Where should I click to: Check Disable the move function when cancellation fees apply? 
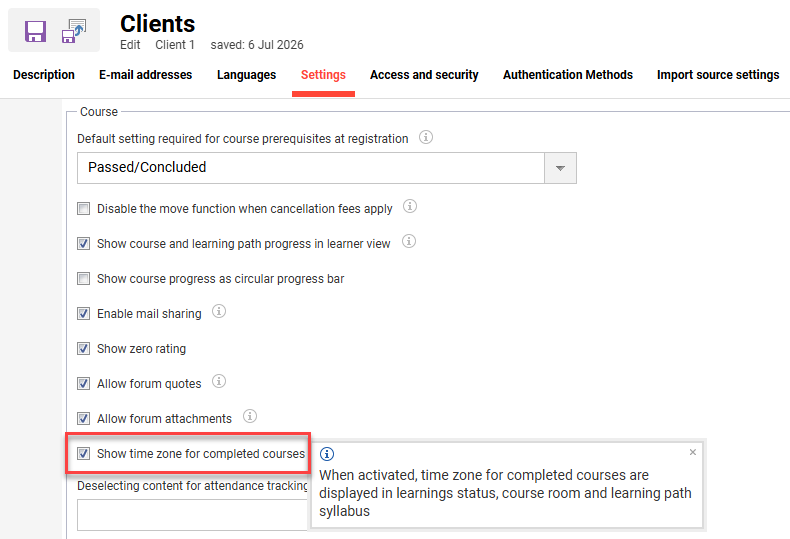84,209
